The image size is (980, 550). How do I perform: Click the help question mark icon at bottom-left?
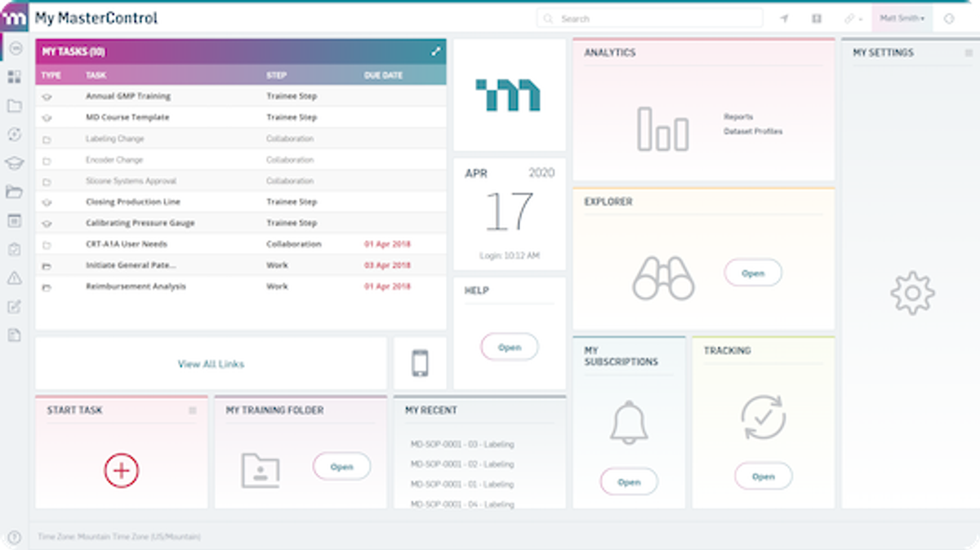point(14,537)
